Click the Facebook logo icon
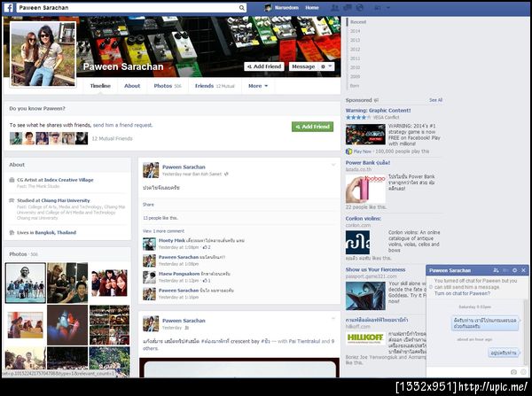532x396 pixels. click(9, 7)
